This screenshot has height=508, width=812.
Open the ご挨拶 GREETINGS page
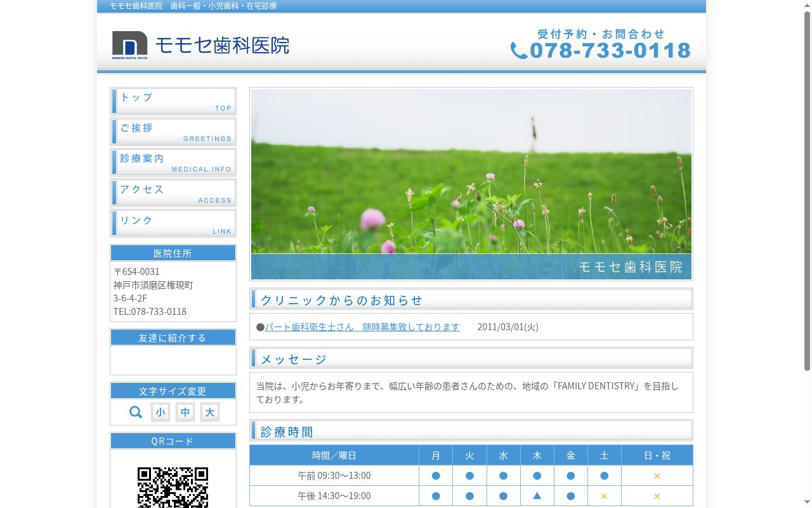173,132
